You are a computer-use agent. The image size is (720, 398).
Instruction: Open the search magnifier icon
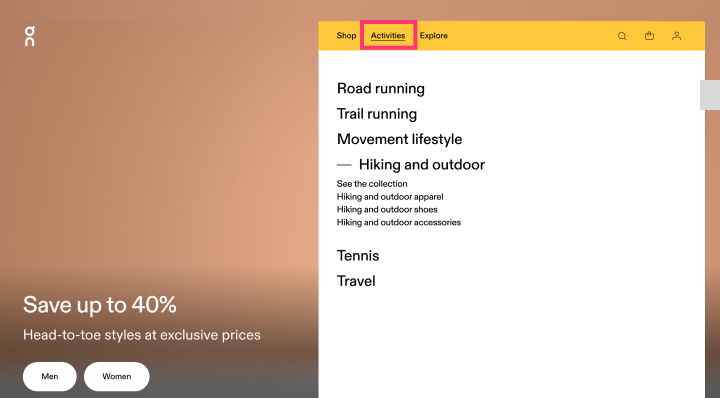click(x=622, y=36)
